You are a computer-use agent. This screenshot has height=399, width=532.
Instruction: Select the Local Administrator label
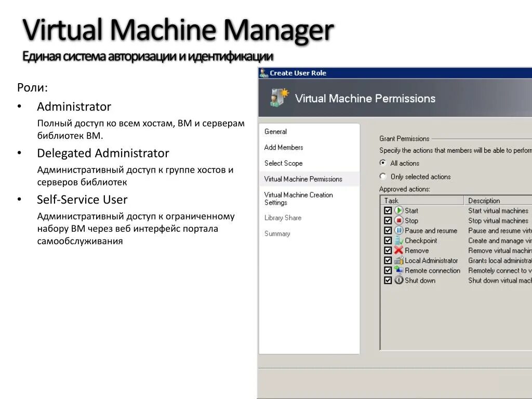[431, 261]
